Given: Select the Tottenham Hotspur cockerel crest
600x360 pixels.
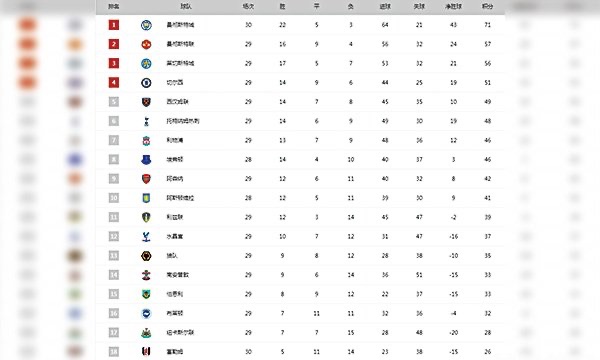Looking at the screenshot, I should tap(146, 121).
